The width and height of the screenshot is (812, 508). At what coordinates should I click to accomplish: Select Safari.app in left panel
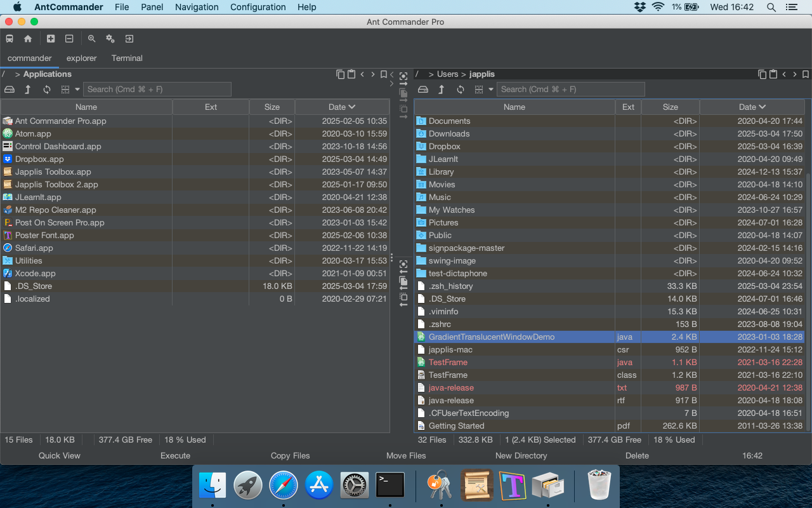(195, 248)
